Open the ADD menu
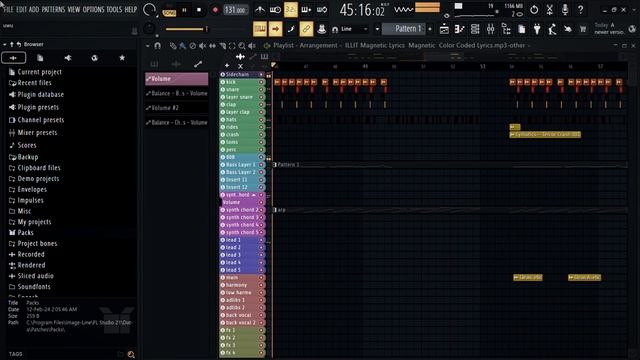Viewport: 640px width, 360px height. click(x=34, y=9)
